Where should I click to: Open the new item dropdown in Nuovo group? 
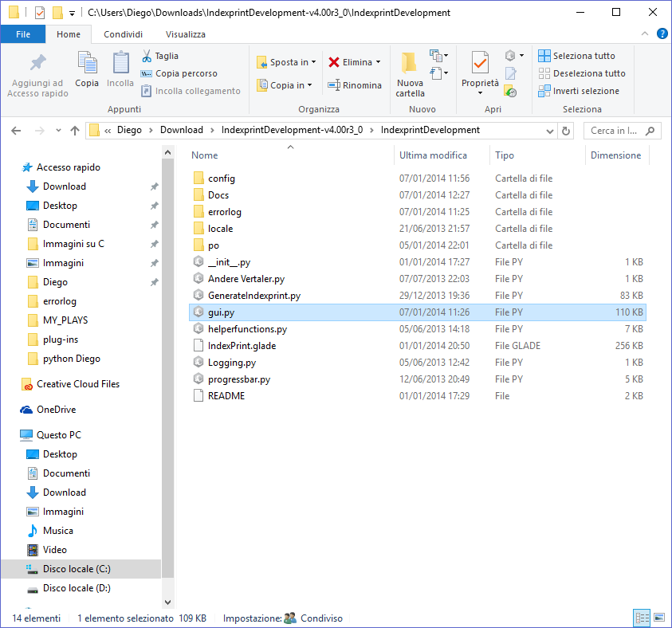[x=438, y=55]
